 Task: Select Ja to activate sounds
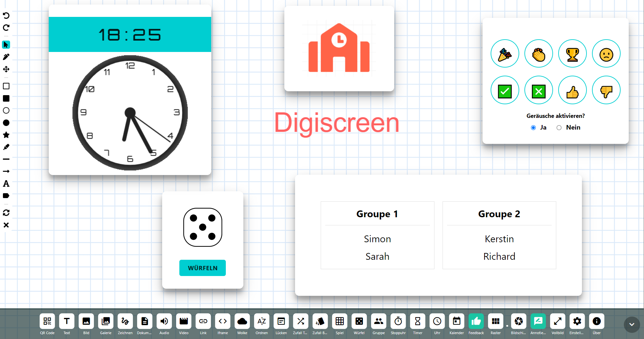tap(533, 128)
